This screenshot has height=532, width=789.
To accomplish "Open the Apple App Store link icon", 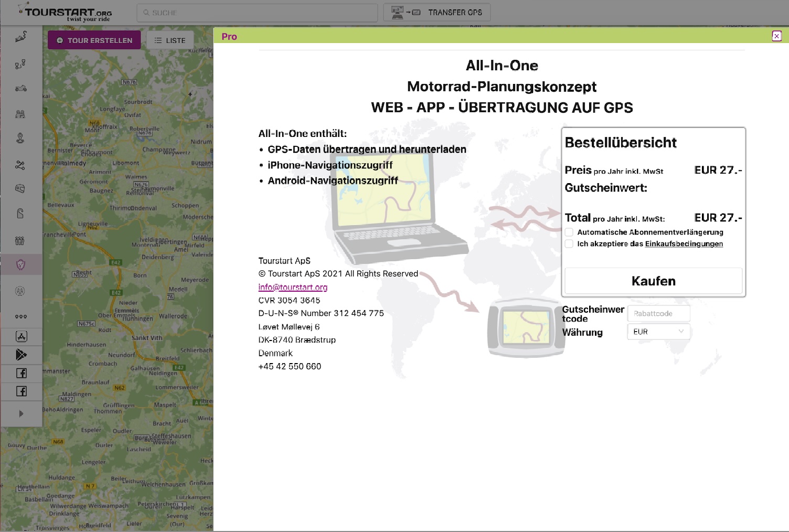I will click(21, 337).
